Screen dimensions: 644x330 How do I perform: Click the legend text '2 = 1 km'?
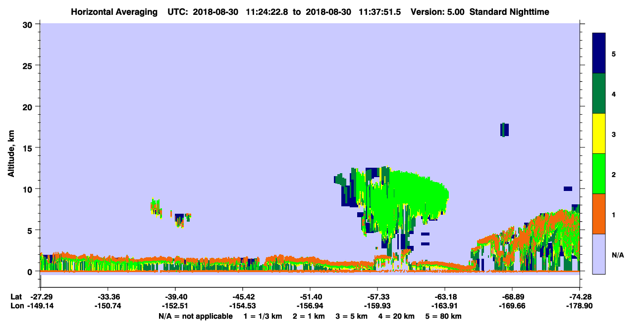308,316
